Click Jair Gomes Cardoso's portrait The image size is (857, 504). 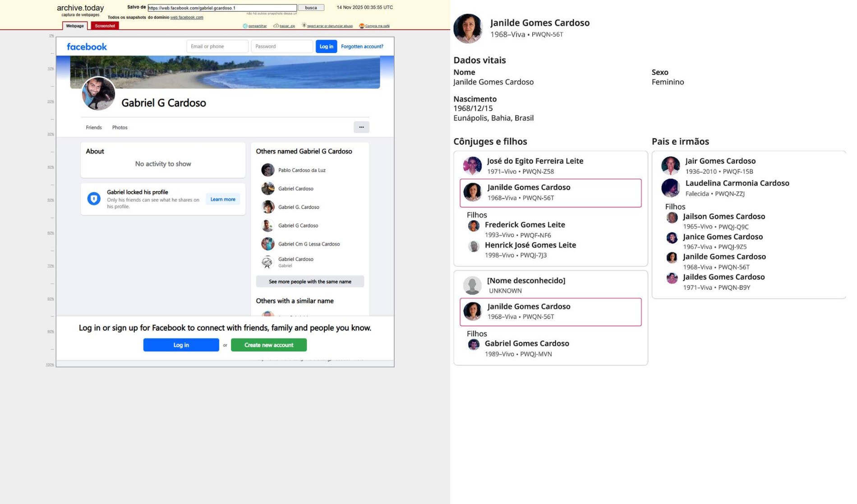pyautogui.click(x=670, y=165)
